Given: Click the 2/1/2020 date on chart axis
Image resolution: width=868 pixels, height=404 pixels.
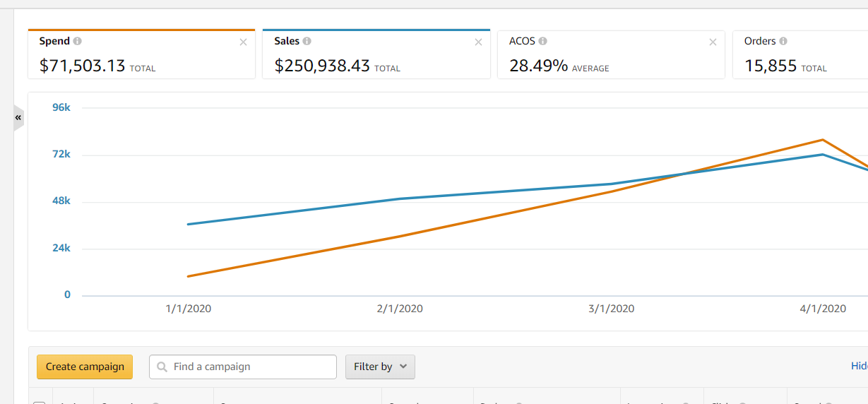Looking at the screenshot, I should (400, 309).
